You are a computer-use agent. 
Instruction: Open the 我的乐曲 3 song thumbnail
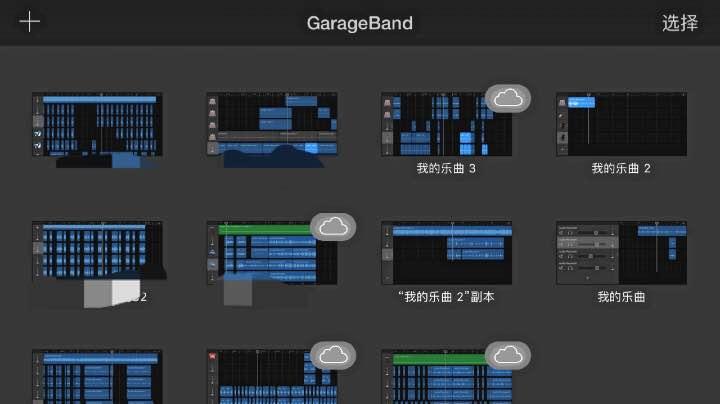click(x=446, y=124)
